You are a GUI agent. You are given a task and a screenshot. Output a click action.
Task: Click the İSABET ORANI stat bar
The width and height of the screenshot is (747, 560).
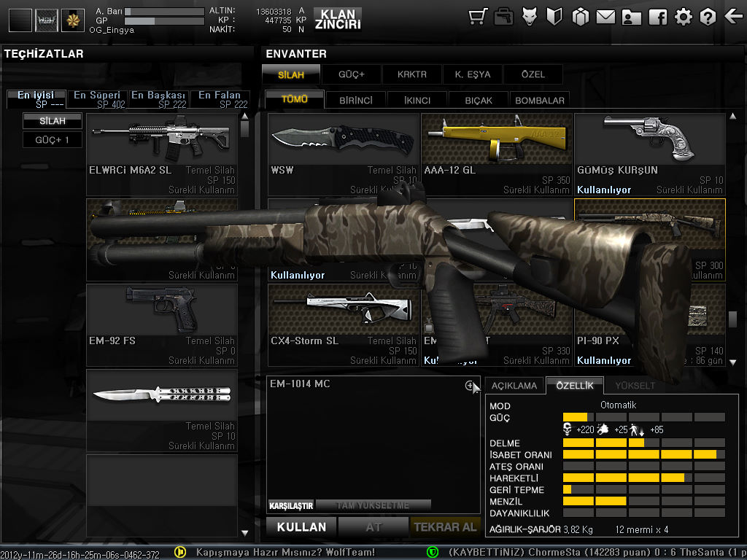click(643, 454)
